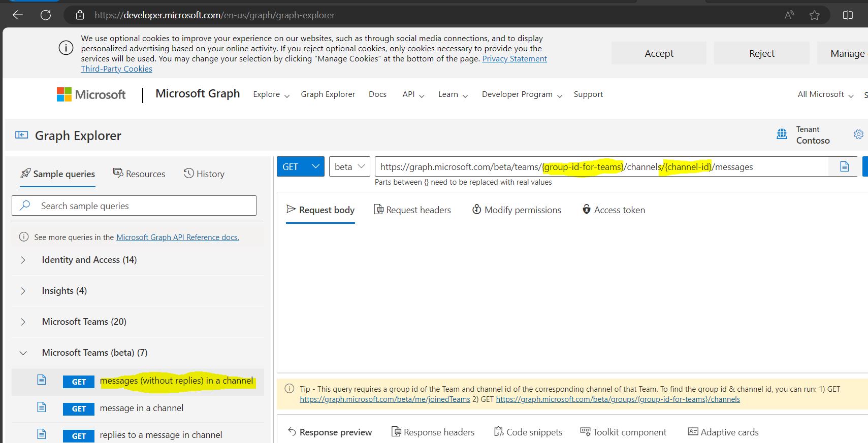868x443 pixels.
Task: Click the cookie banner info icon
Action: click(66, 48)
